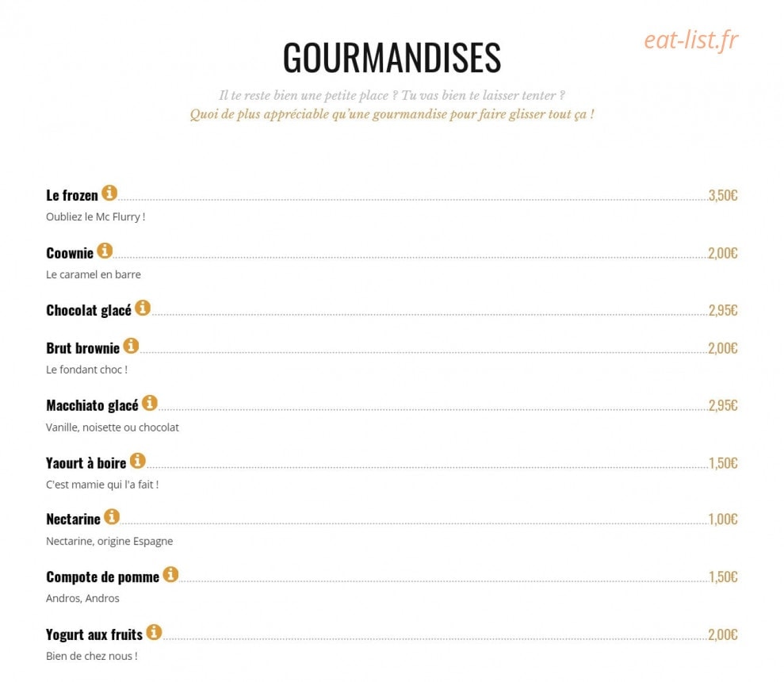
Task: Click the GOURMANDISES heading
Action: (x=392, y=58)
